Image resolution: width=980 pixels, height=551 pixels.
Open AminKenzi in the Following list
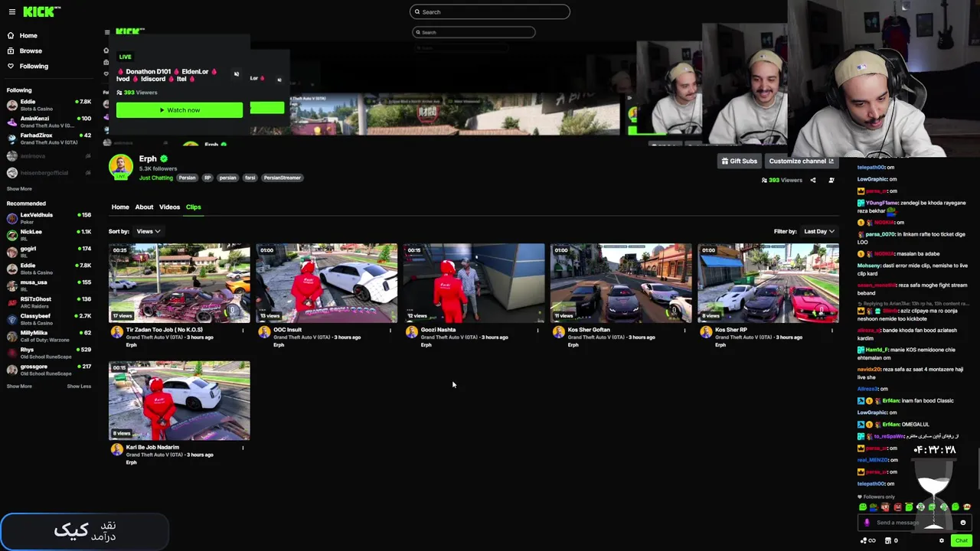pyautogui.click(x=49, y=122)
